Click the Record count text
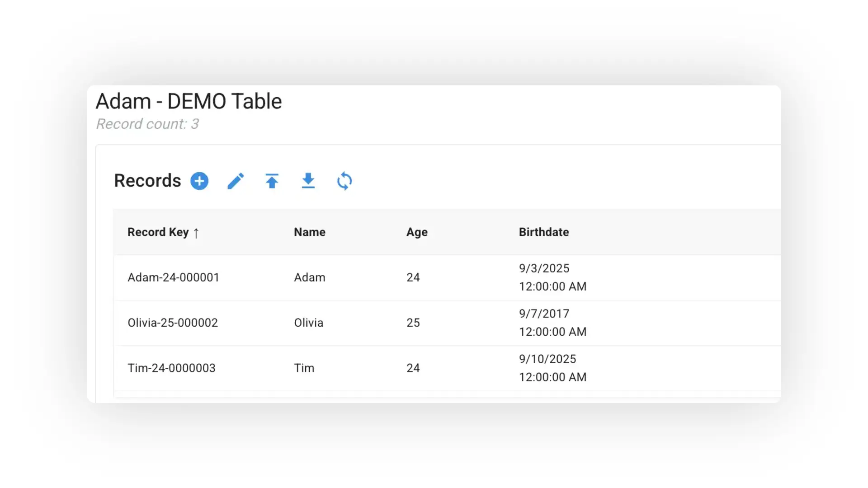The image size is (868, 488). pos(148,124)
